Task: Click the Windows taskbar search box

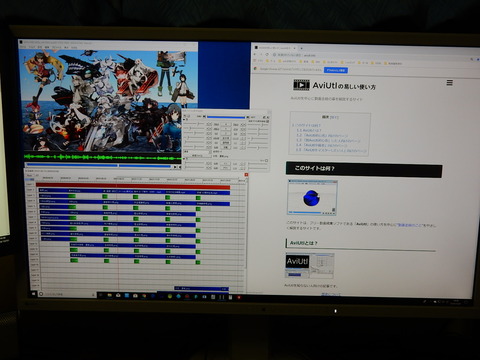Action: [67, 295]
